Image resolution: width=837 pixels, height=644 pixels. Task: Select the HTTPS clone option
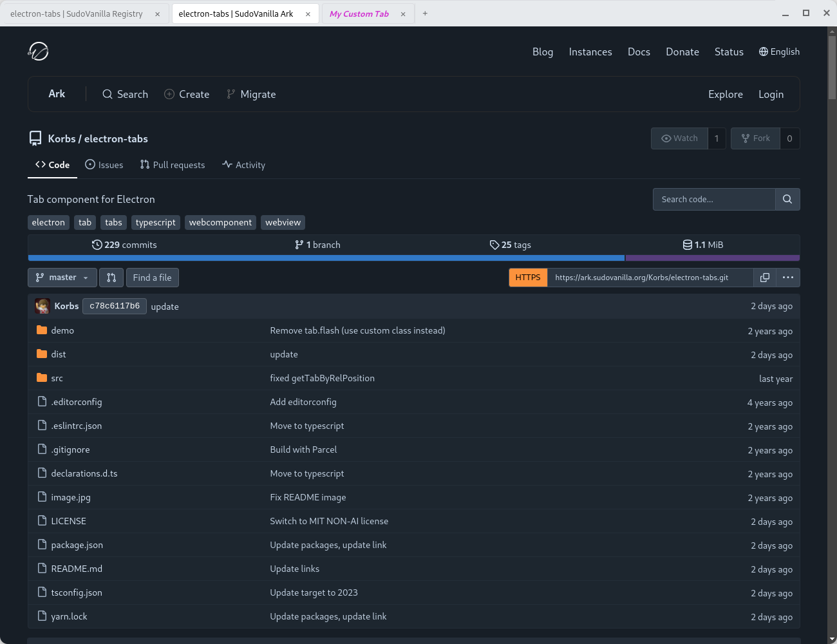528,278
